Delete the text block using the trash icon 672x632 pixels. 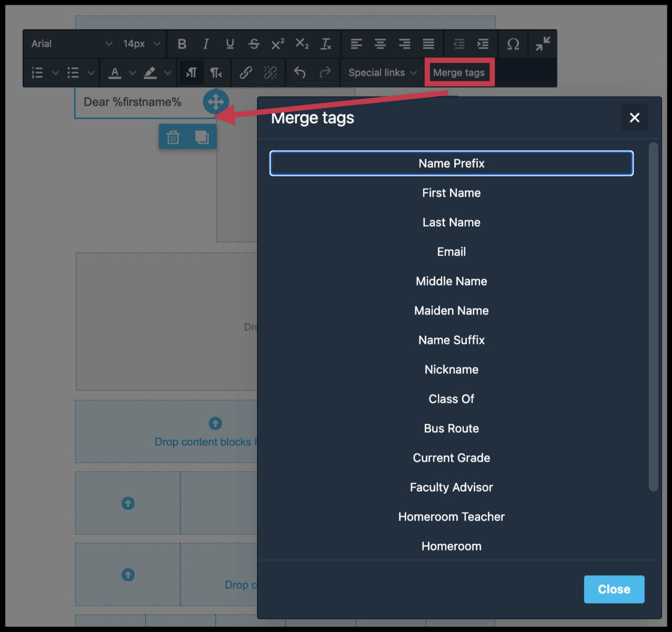[x=173, y=136]
